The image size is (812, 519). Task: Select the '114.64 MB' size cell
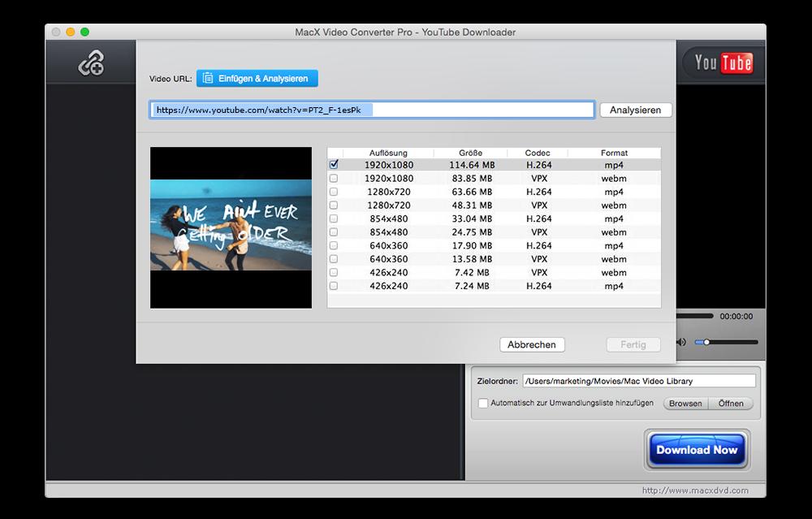click(x=472, y=165)
